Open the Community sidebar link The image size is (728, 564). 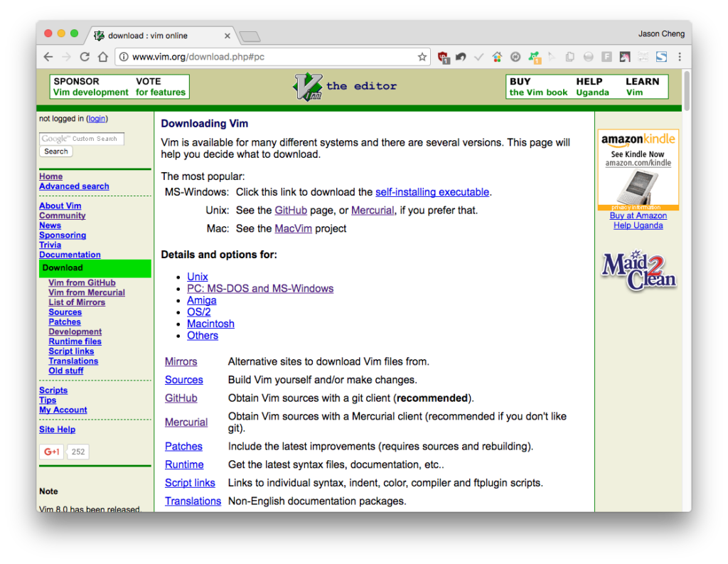[63, 216]
